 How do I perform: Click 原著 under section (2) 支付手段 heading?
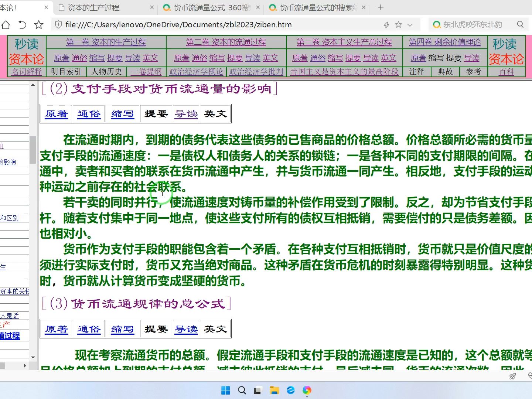[57, 114]
